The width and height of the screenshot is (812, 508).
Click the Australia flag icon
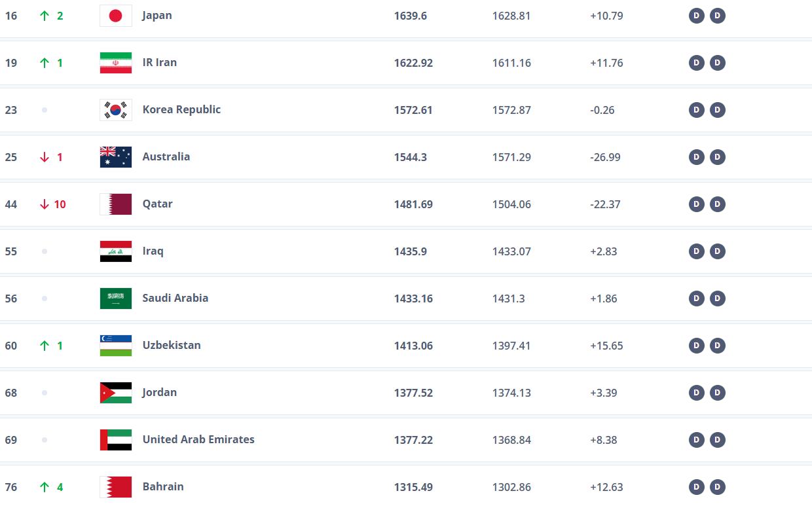point(115,157)
